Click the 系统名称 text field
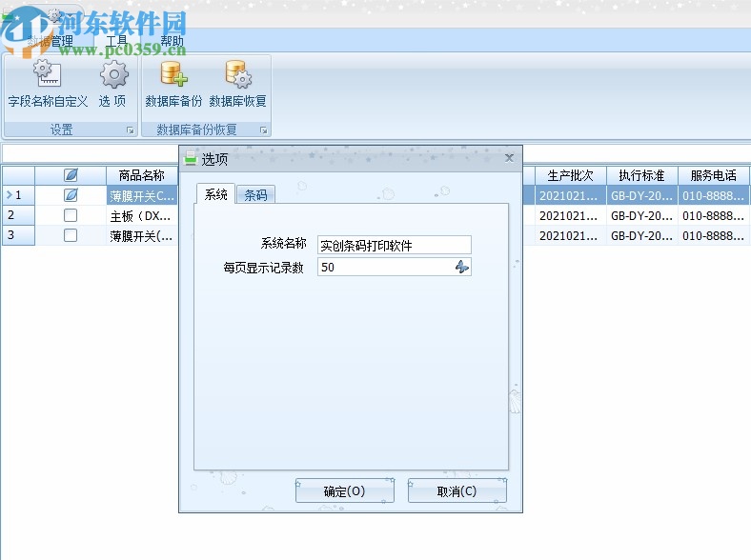 pyautogui.click(x=395, y=245)
